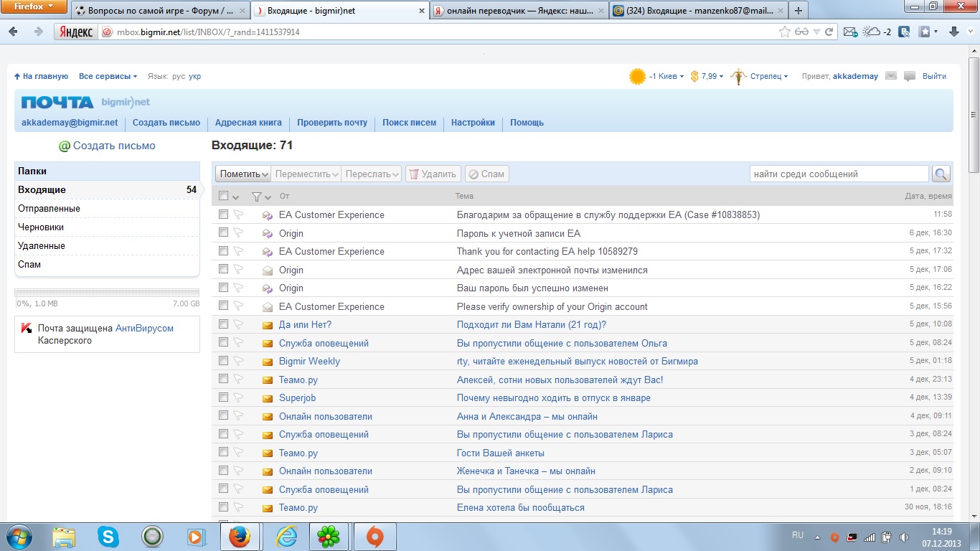This screenshot has width=980, height=551.
Task: Click the mailbox storage usage bar
Action: pyautogui.click(x=107, y=293)
